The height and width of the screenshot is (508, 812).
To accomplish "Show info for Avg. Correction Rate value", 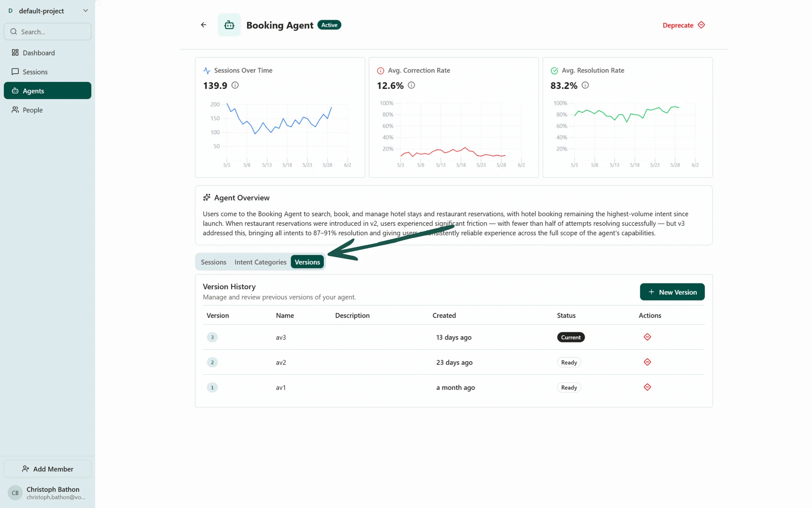I will pyautogui.click(x=412, y=85).
